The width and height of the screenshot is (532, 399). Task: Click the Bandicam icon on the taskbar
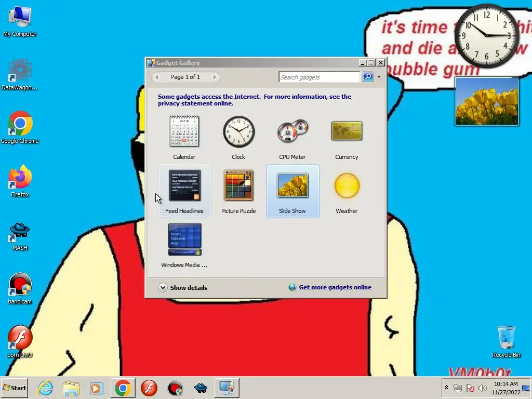(175, 388)
